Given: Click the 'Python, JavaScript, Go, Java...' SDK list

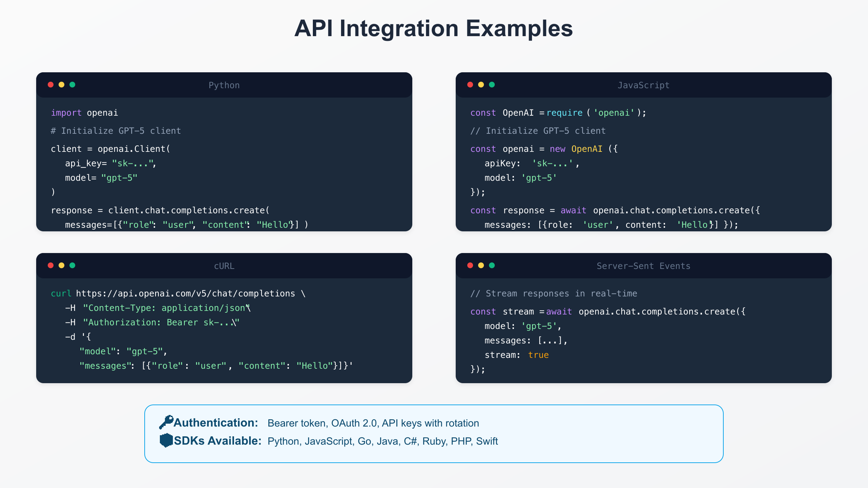Looking at the screenshot, I should 383,441.
